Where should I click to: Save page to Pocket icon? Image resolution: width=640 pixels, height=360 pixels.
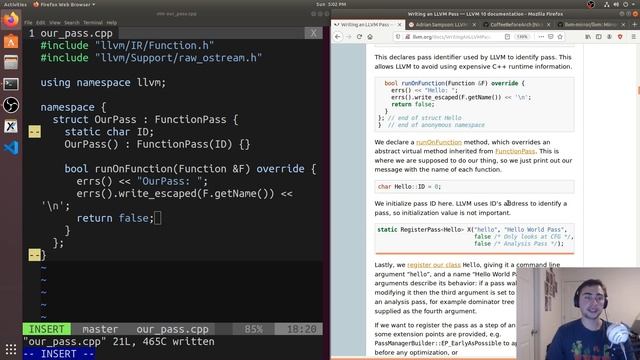tap(551, 37)
